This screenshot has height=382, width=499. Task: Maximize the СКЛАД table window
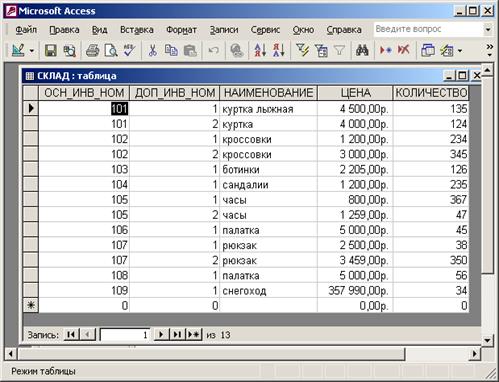coord(462,76)
